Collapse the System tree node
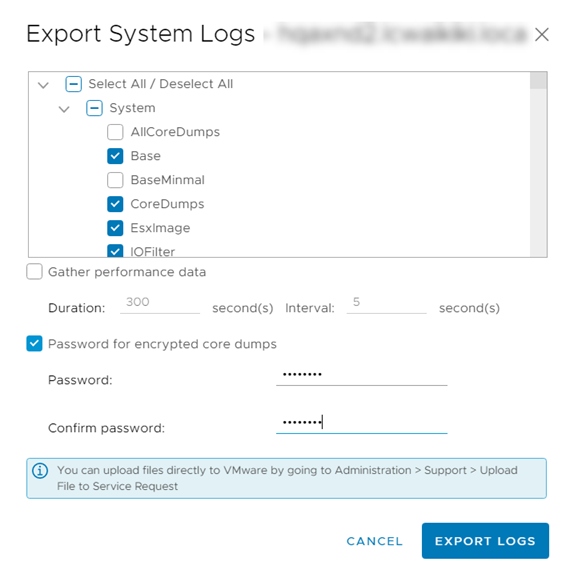Image resolution: width=570 pixels, height=578 pixels. pos(64,109)
